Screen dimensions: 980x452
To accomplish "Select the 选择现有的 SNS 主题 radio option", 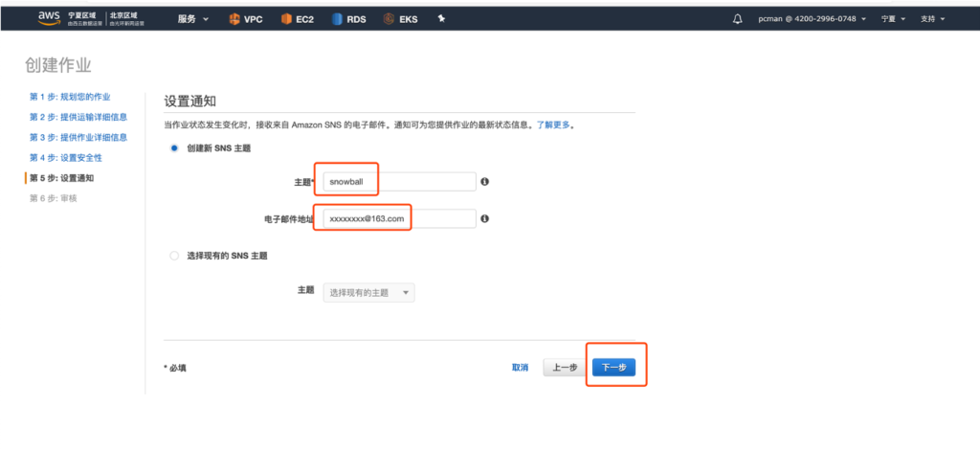I will point(173,256).
